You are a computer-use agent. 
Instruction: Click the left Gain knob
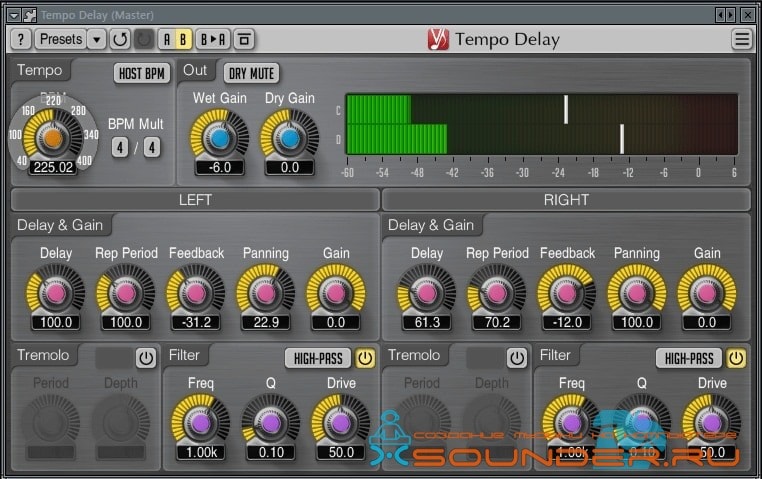pos(336,293)
